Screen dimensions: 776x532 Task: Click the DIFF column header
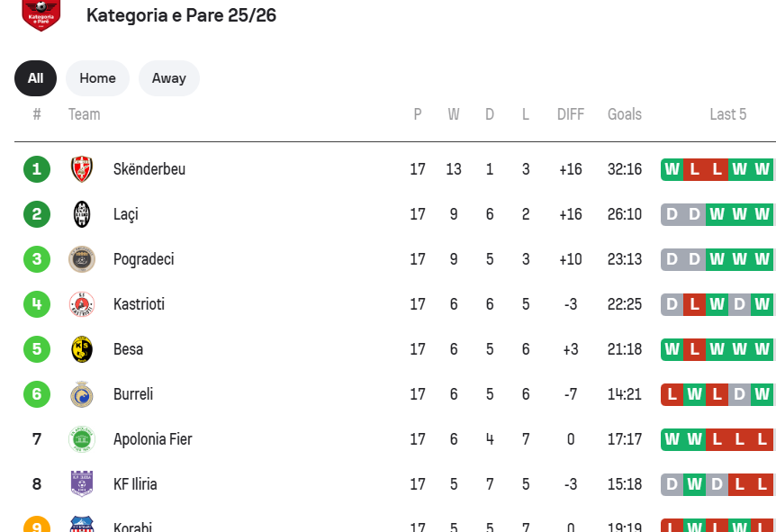(571, 114)
